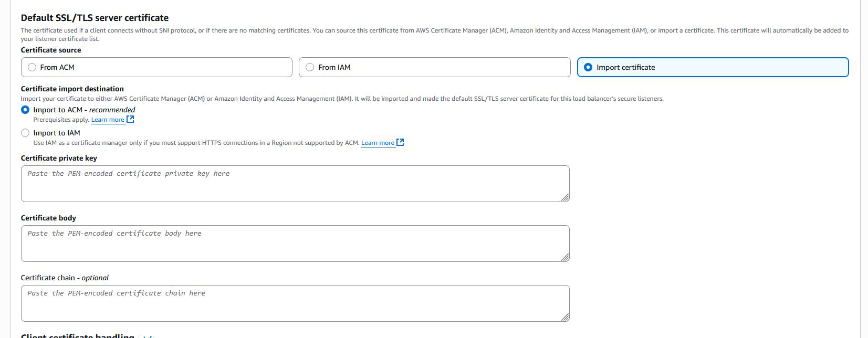
Task: Click the Certificate private key label
Action: coord(59,158)
